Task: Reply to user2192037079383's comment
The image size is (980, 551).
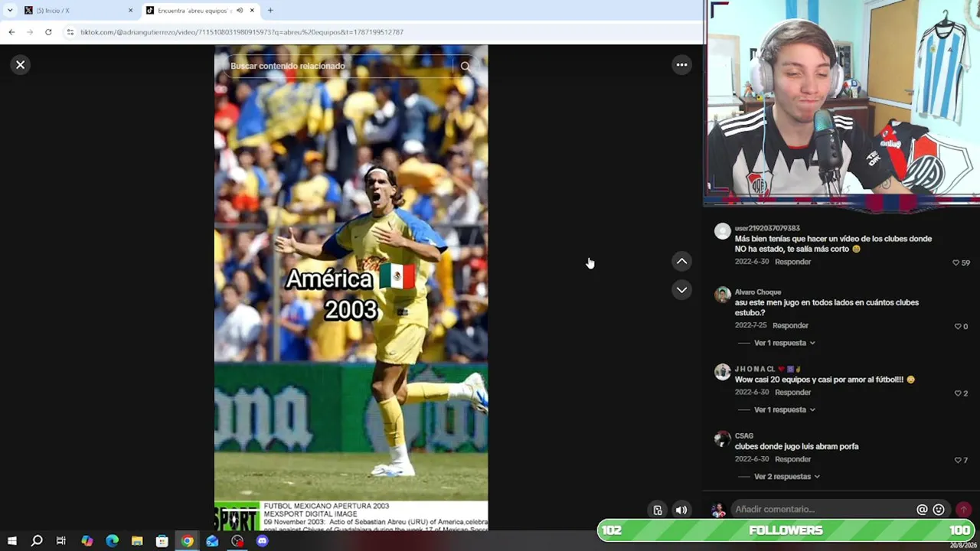Action: click(x=792, y=262)
